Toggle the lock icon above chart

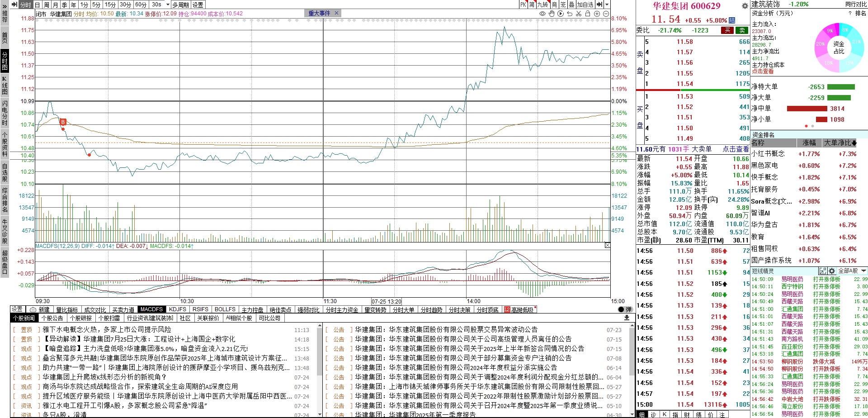click(588, 14)
